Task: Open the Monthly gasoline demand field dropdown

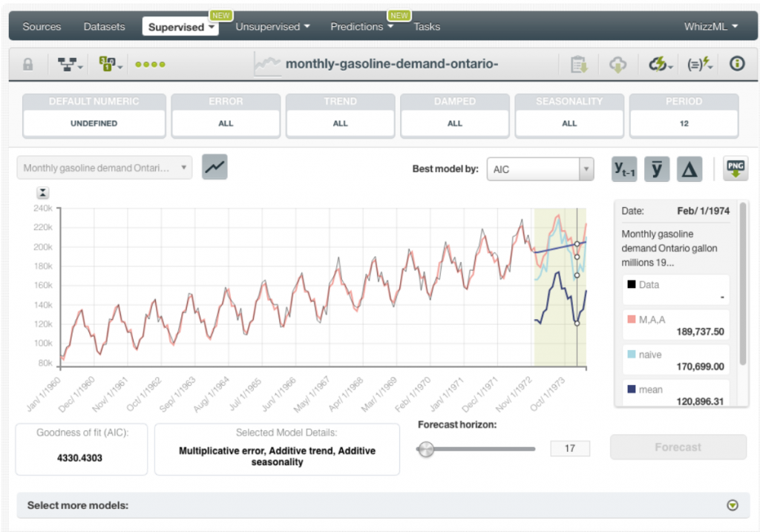Action: click(104, 168)
